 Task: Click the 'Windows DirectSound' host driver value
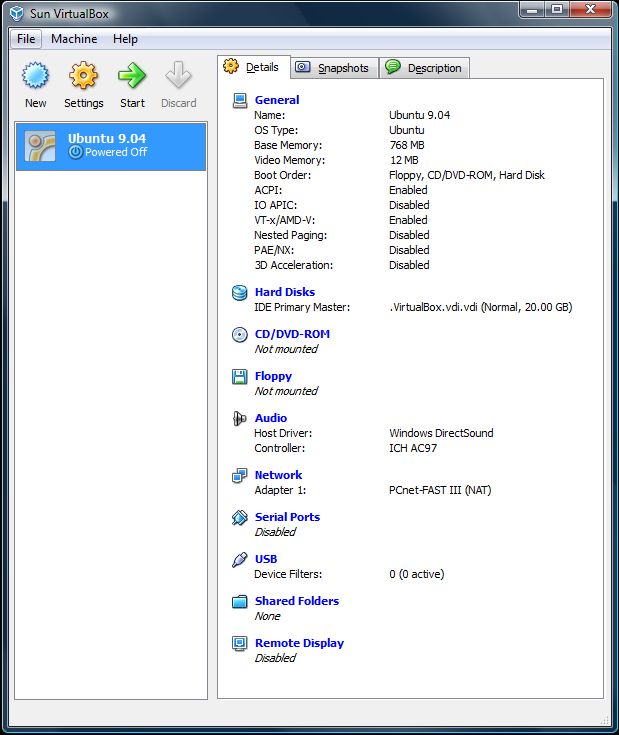click(x=441, y=433)
